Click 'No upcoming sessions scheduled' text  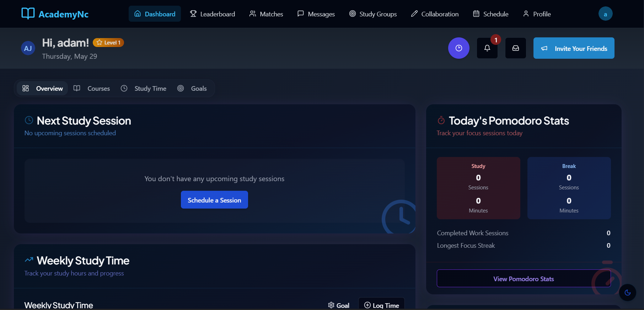tap(70, 133)
